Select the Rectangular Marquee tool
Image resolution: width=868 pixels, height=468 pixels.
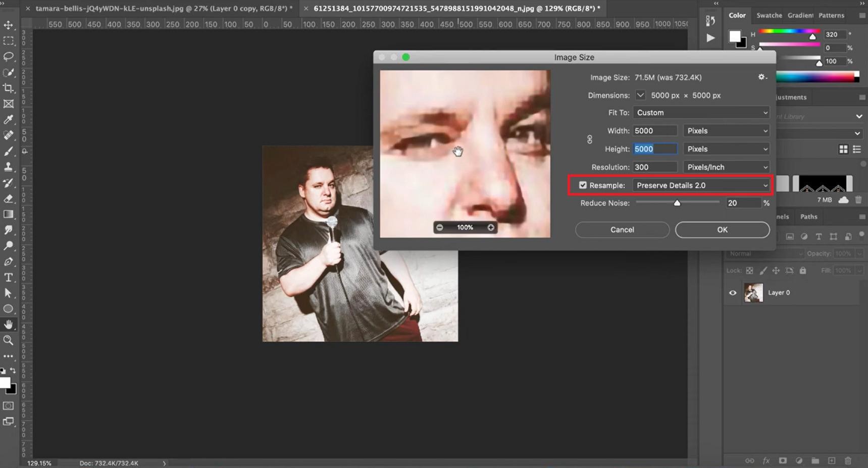click(9, 40)
